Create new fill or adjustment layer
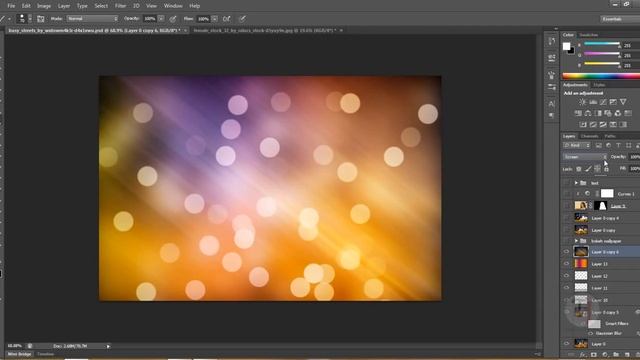 (605, 355)
